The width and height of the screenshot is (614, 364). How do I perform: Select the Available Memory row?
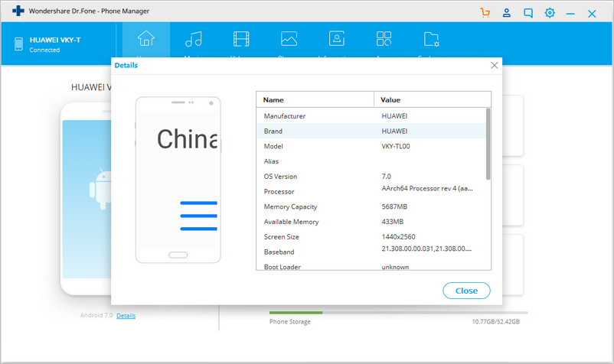(x=371, y=222)
